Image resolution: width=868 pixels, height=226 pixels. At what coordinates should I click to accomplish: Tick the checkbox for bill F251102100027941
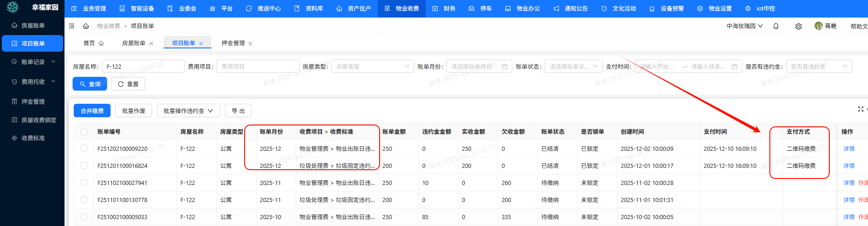click(84, 183)
